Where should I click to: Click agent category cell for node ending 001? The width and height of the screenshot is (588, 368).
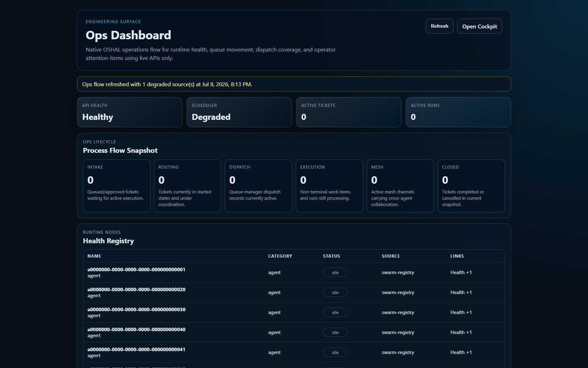click(x=274, y=272)
